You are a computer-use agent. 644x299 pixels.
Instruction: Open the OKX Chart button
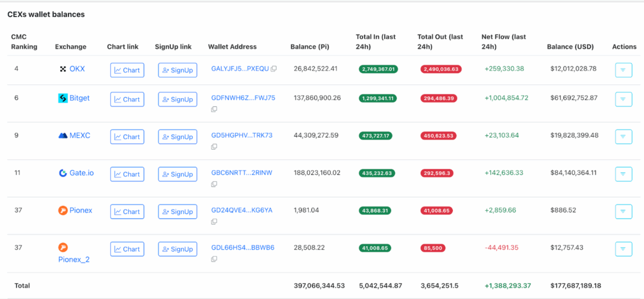pyautogui.click(x=127, y=70)
